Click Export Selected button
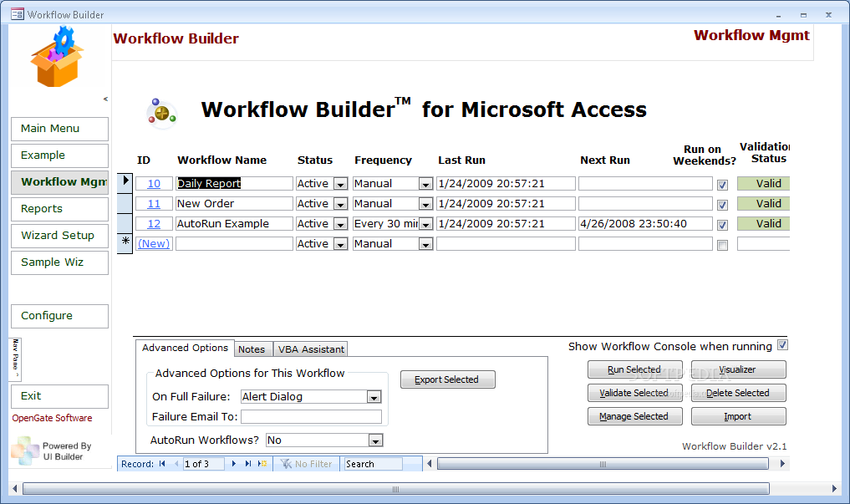Viewport: 850px width, 504px height. [448, 379]
